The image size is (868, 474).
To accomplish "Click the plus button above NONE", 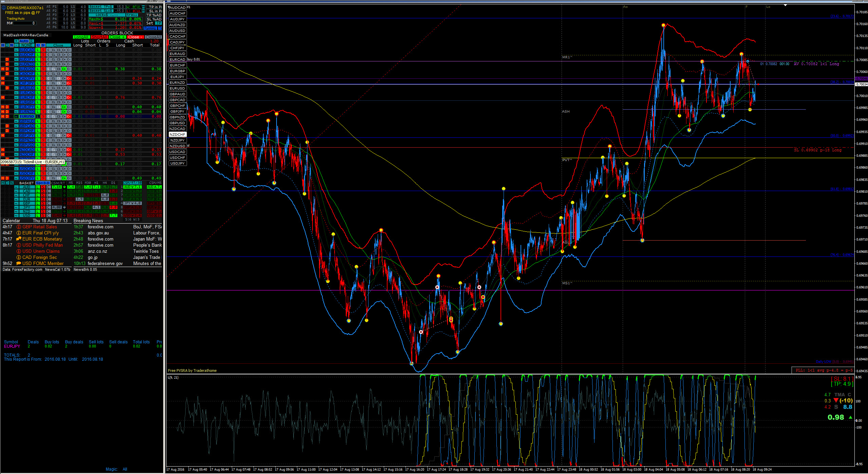I will click(x=16, y=41).
